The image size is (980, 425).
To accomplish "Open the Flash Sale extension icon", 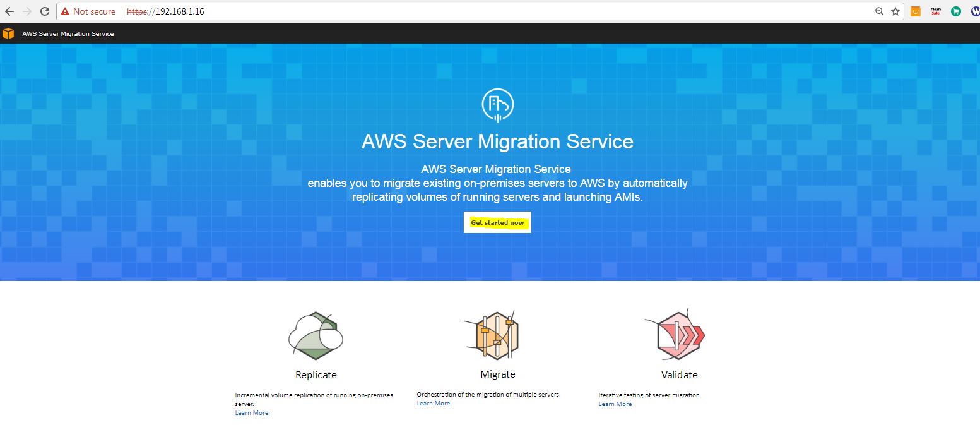I will [935, 11].
